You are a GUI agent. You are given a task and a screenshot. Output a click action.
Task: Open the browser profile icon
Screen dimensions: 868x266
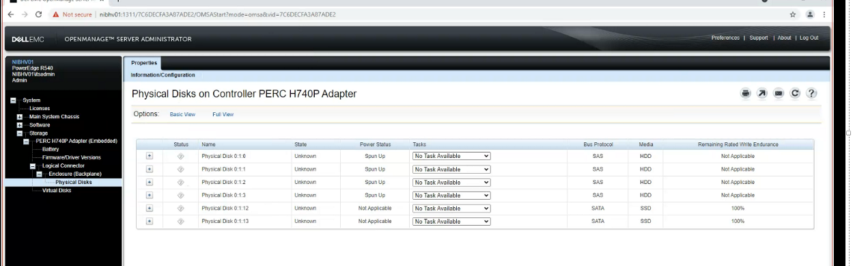[809, 14]
